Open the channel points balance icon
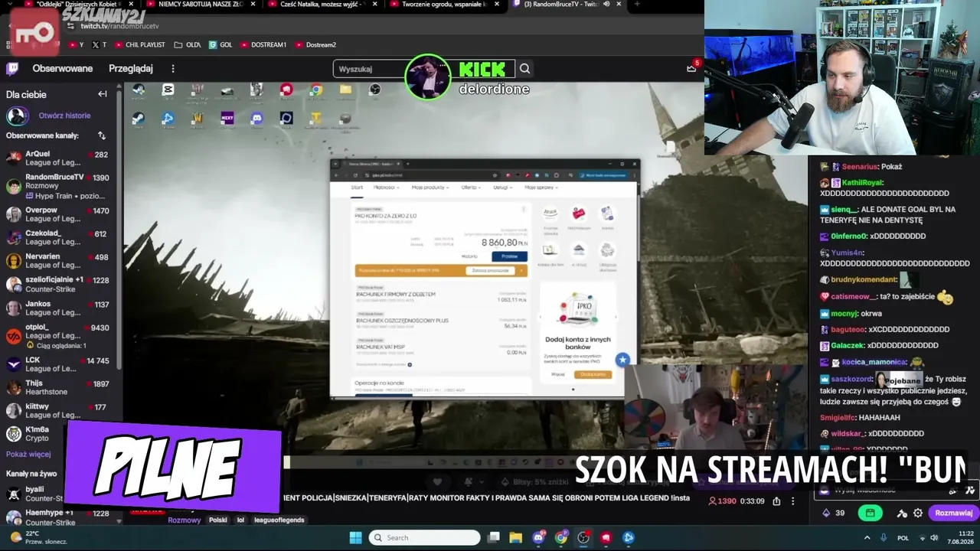The width and height of the screenshot is (980, 551). (826, 513)
